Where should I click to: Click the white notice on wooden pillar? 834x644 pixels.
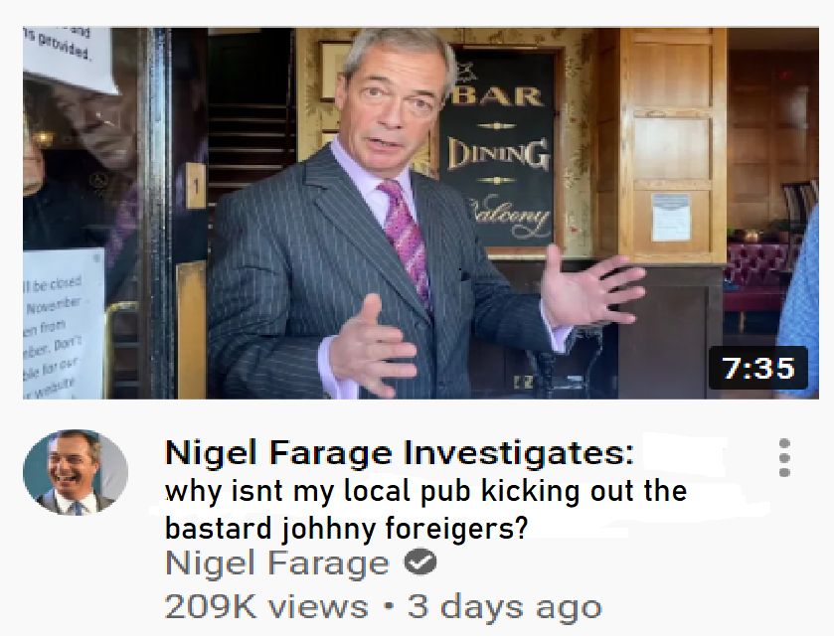671,218
